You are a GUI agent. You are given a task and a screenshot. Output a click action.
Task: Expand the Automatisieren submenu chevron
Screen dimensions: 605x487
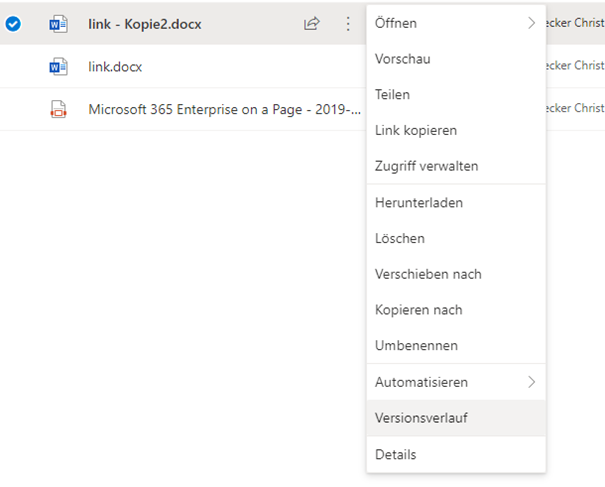[x=531, y=382]
